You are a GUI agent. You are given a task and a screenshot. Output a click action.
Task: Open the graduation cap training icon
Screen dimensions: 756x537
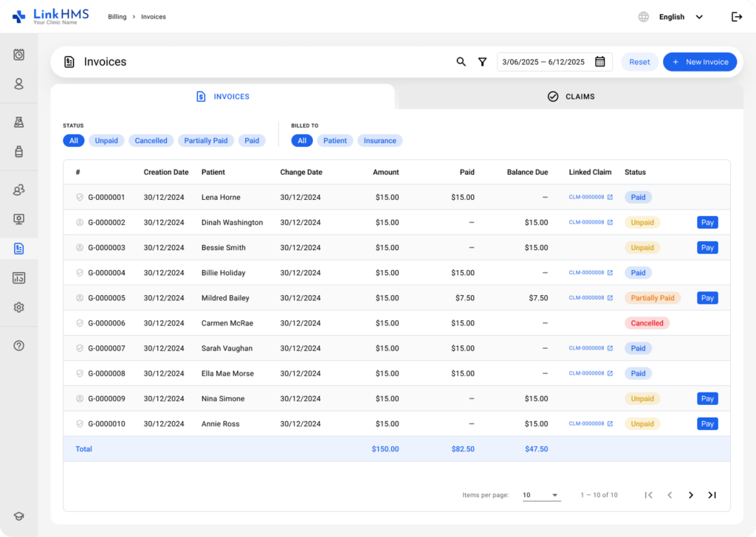[x=18, y=516]
